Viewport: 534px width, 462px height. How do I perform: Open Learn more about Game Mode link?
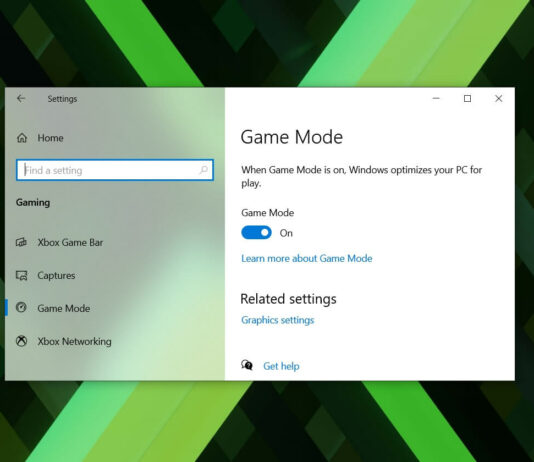coord(307,258)
